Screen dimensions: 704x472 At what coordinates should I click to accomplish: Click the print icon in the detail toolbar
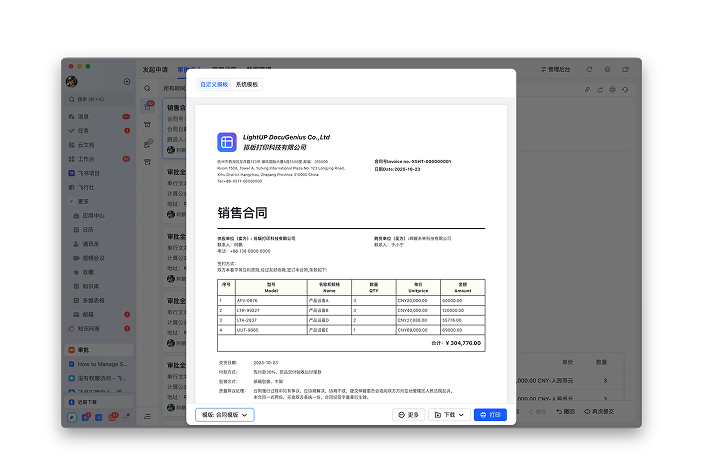(612, 90)
